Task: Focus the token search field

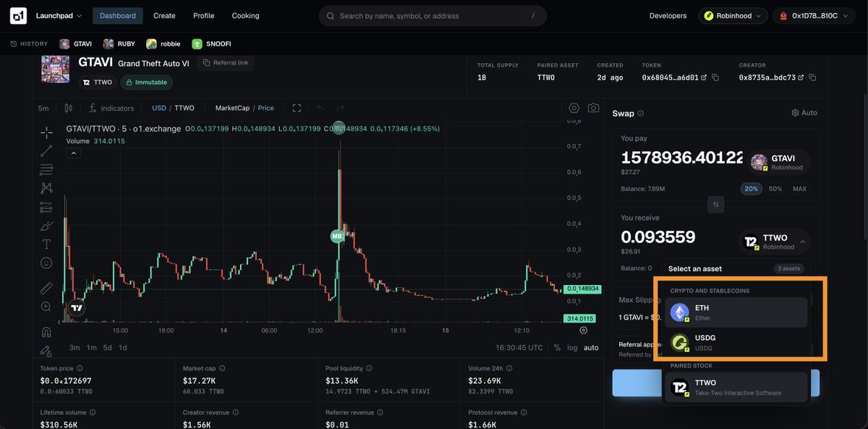Action: point(433,15)
